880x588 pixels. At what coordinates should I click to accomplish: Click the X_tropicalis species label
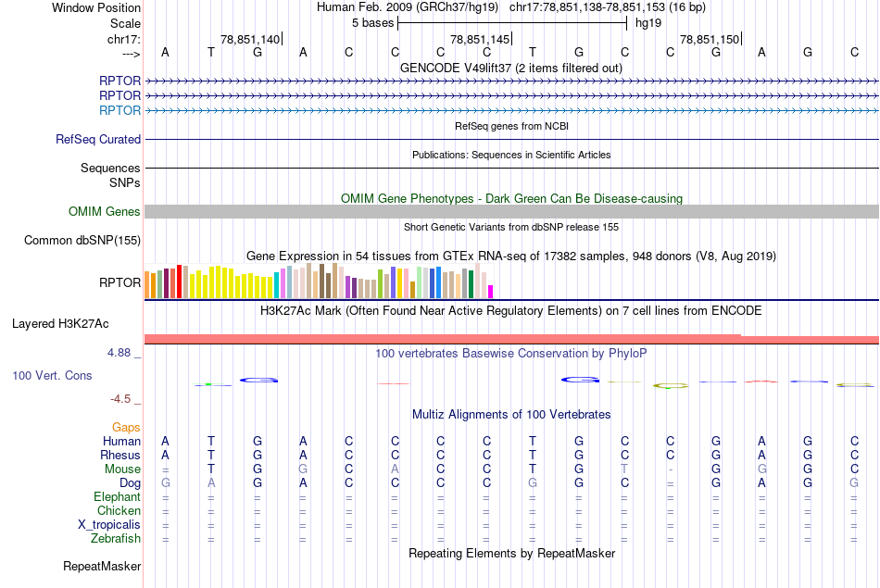coord(109,525)
